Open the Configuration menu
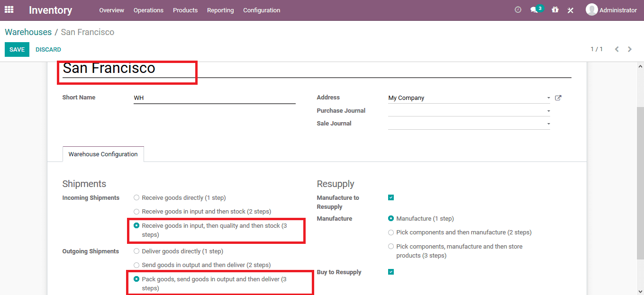This screenshot has height=295, width=644. point(262,10)
